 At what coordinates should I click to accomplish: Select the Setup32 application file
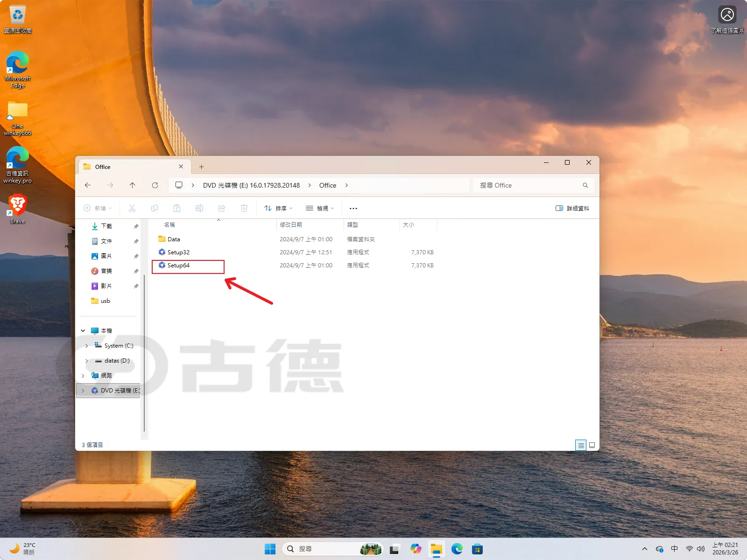[178, 252]
